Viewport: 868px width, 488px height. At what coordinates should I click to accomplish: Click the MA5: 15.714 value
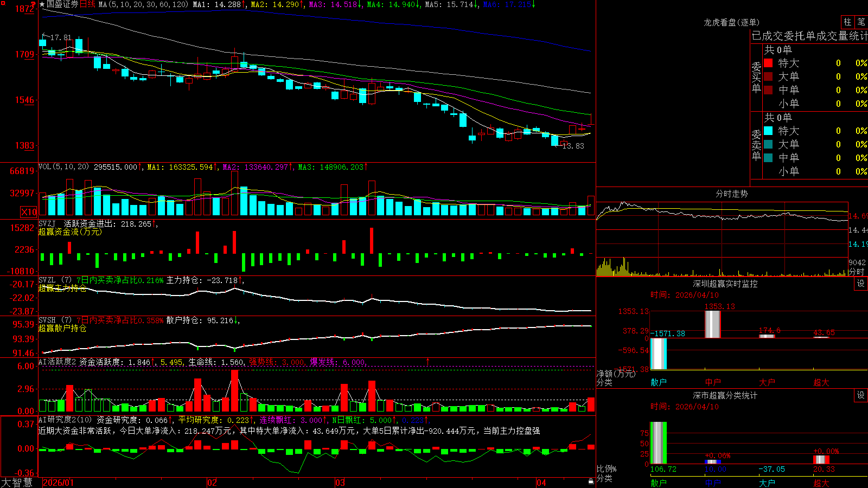tap(449, 4)
